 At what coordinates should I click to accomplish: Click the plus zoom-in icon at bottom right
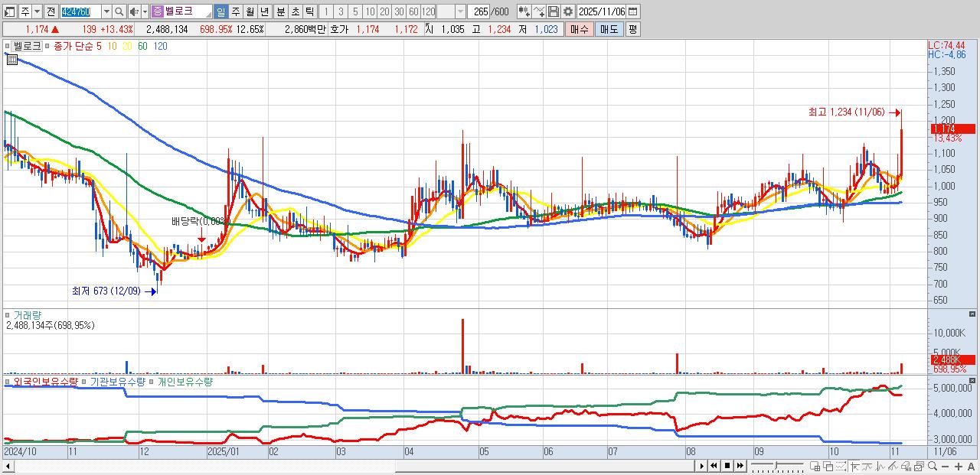959,466
